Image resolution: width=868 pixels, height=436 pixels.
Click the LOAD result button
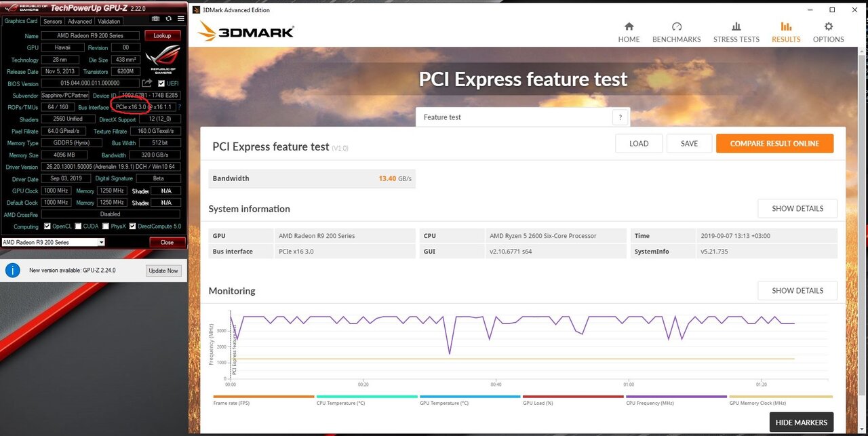click(x=639, y=143)
